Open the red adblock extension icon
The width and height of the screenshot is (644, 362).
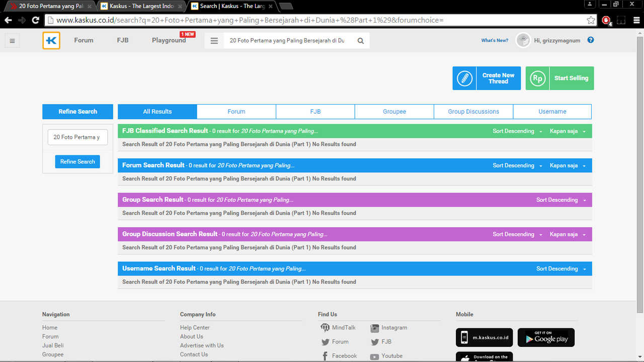[607, 21]
